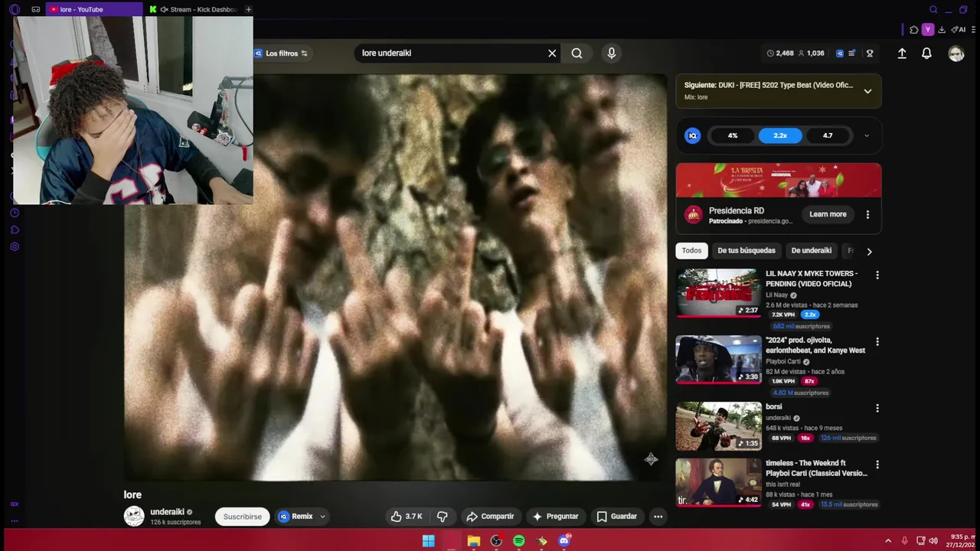
Task: Select the De tus búsquedas chip
Action: [x=746, y=250]
